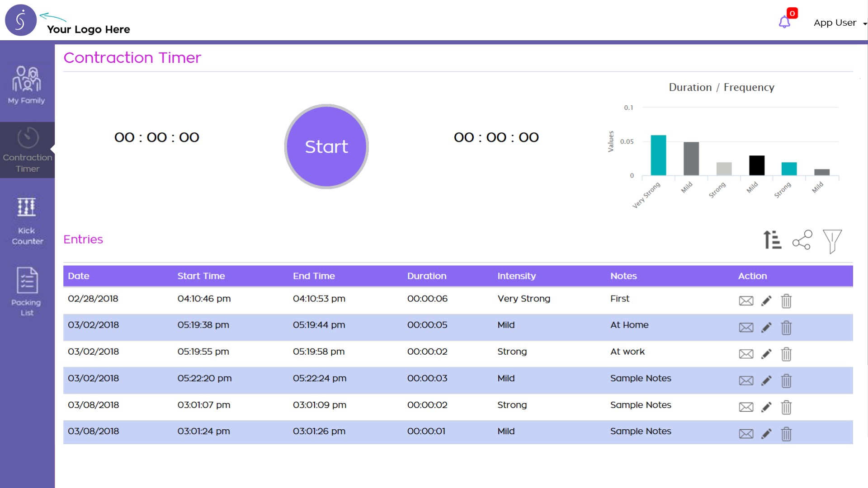Click the notification bell icon
The height and width of the screenshot is (488, 868).
(x=784, y=22)
